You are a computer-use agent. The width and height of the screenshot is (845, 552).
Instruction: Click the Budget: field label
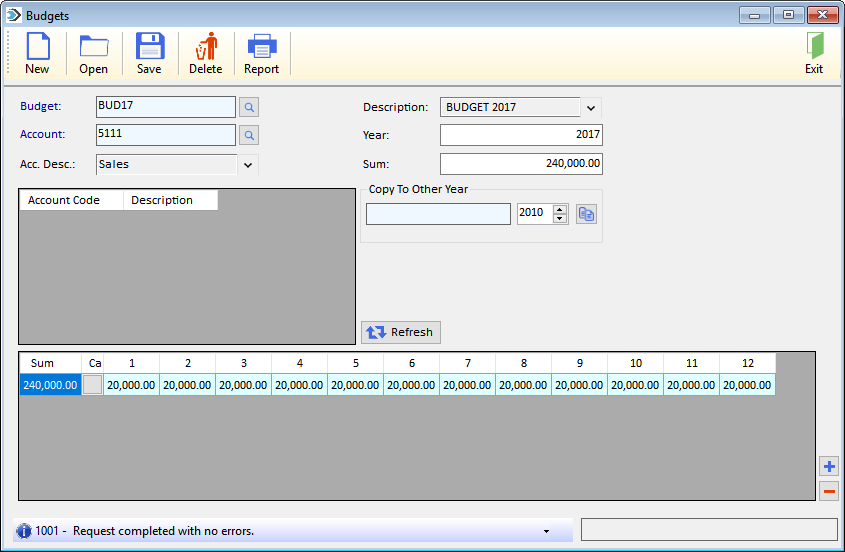[41, 106]
